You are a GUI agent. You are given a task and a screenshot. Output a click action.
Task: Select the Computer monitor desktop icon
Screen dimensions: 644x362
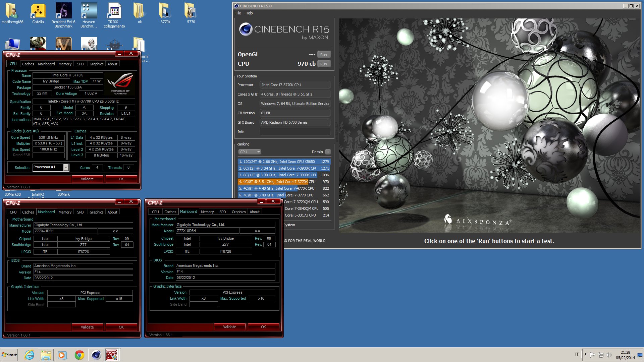pyautogui.click(x=12, y=44)
